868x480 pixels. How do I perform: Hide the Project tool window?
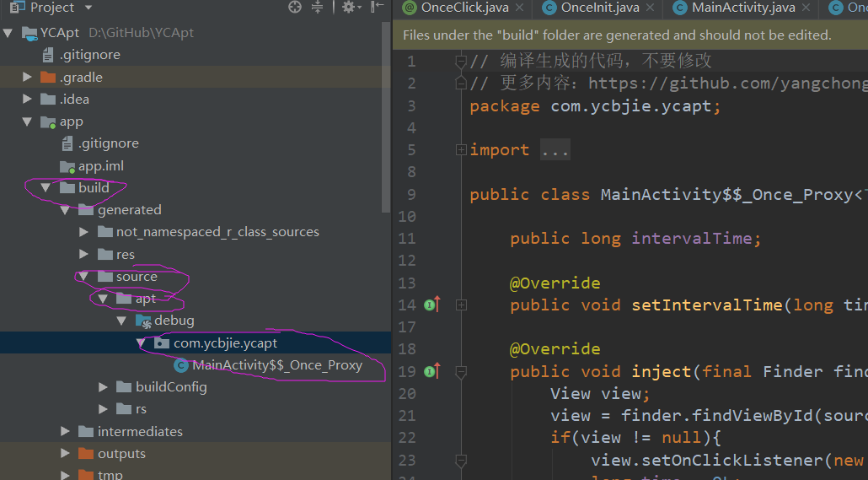tap(377, 7)
